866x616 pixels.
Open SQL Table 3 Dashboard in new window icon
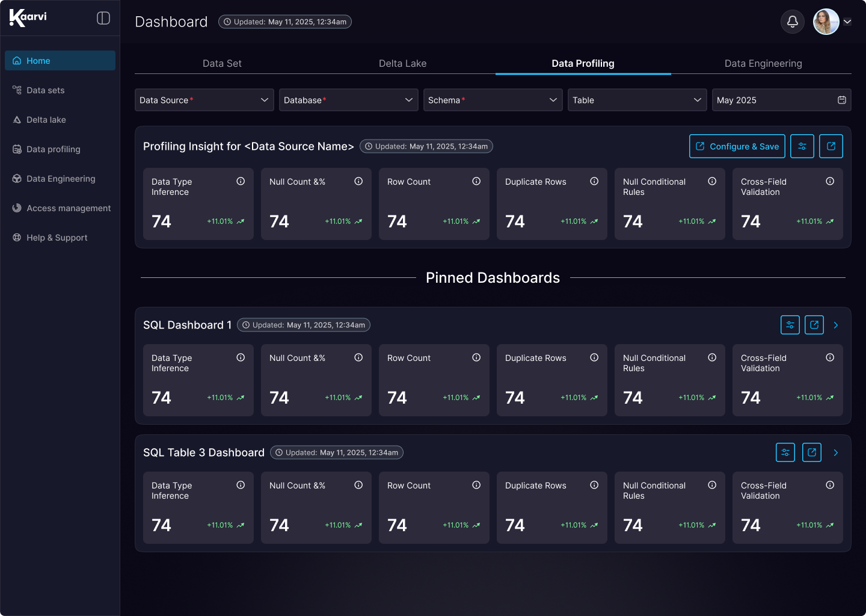[x=812, y=452]
